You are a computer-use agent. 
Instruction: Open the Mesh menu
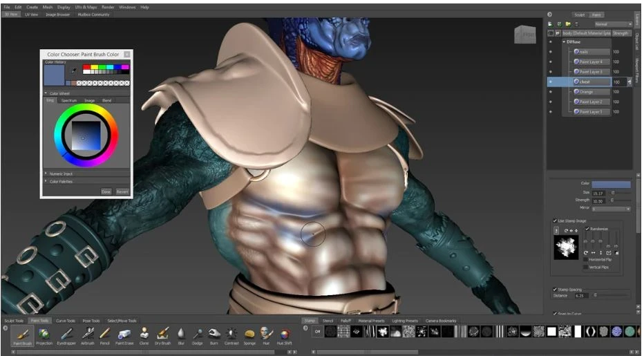click(x=48, y=7)
